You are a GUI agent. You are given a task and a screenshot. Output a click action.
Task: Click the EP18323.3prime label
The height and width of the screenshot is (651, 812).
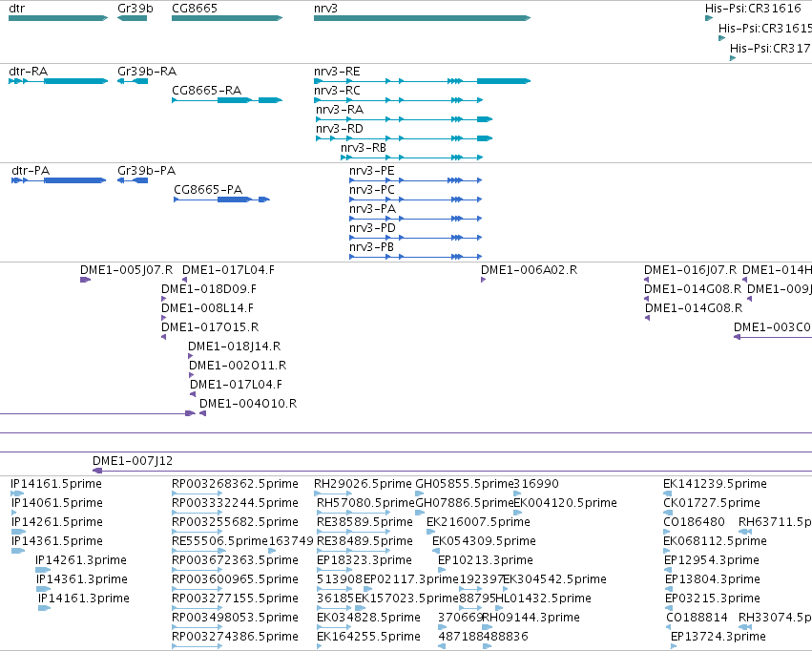click(364, 560)
